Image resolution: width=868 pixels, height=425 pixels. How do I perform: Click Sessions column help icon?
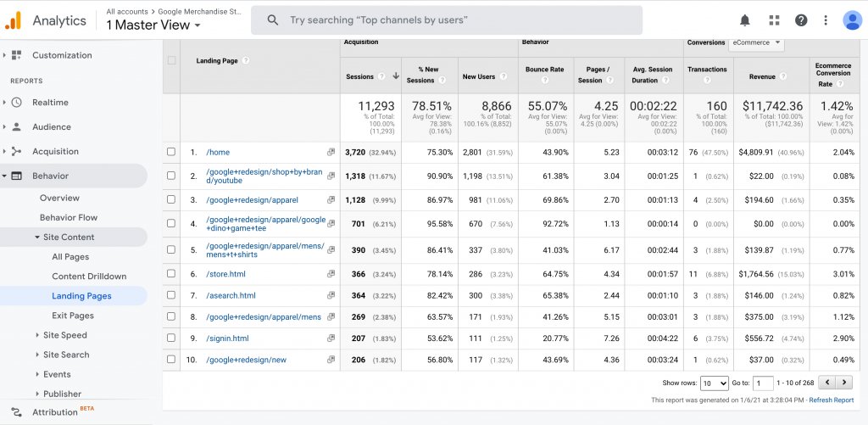pyautogui.click(x=381, y=76)
